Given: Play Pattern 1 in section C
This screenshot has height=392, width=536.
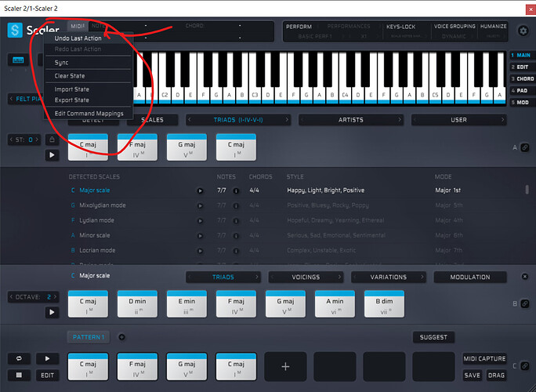Looking at the screenshot, I should [47, 358].
